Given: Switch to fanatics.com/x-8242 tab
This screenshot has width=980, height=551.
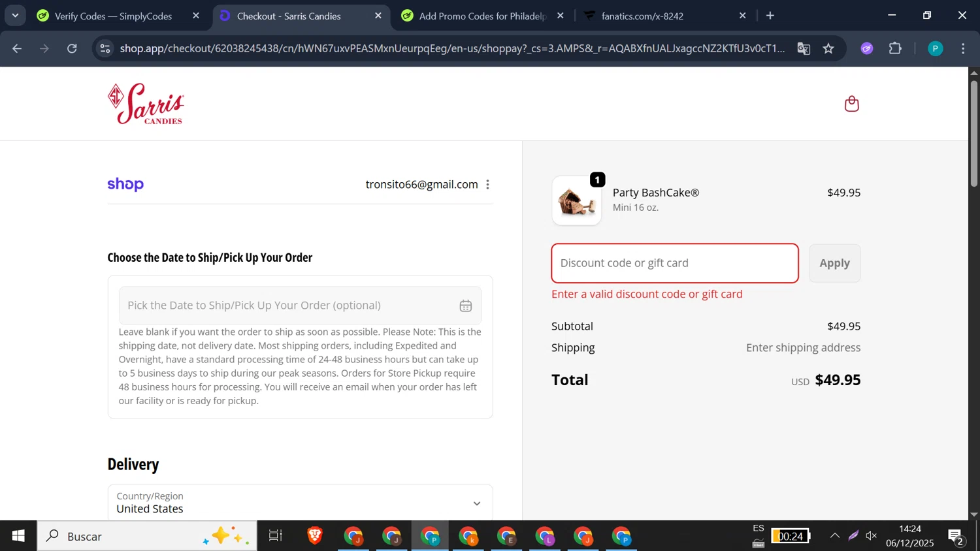Looking at the screenshot, I should (x=642, y=16).
